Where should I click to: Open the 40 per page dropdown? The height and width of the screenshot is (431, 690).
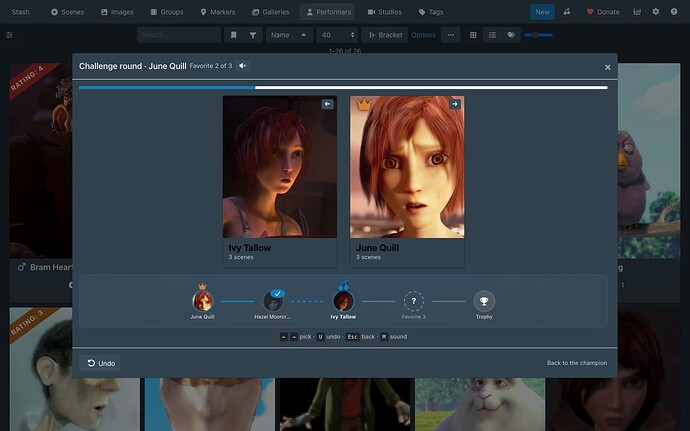click(337, 35)
